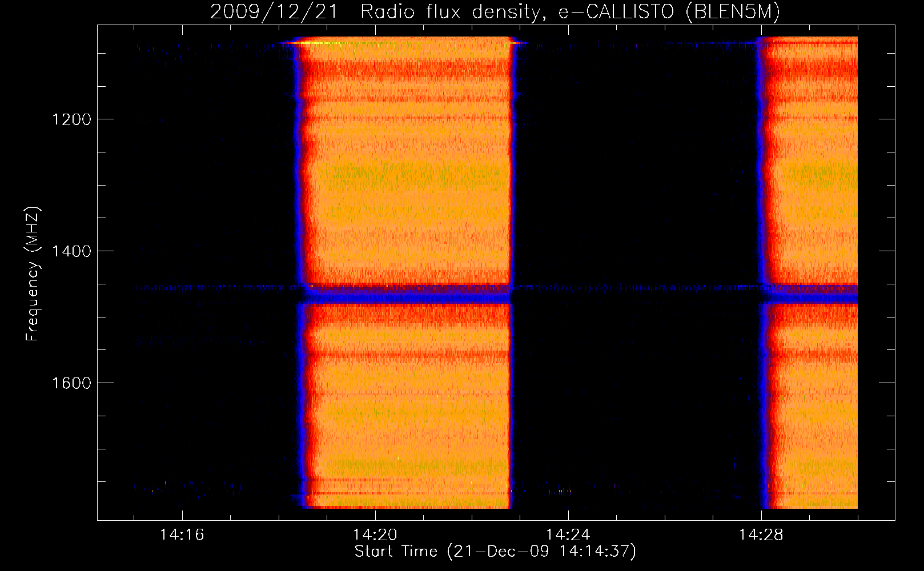Click the "Frequency (MHZ)" axis label
924x571 pixels.
click(33, 275)
